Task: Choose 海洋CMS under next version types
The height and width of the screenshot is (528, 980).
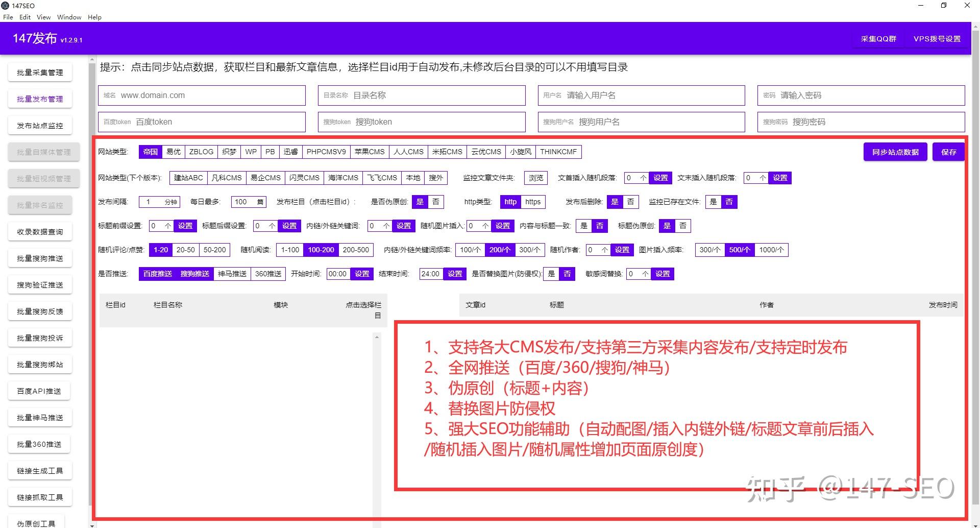Action: click(x=344, y=178)
